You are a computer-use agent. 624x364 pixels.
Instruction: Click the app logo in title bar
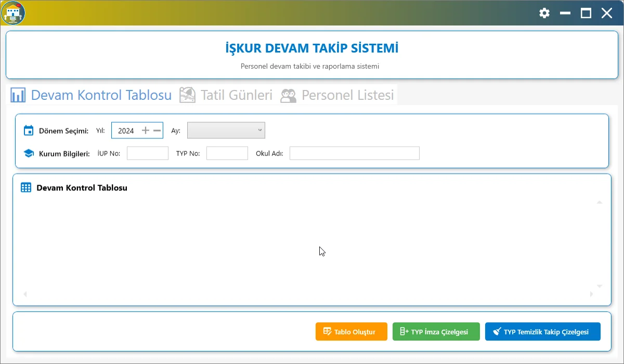(13, 13)
